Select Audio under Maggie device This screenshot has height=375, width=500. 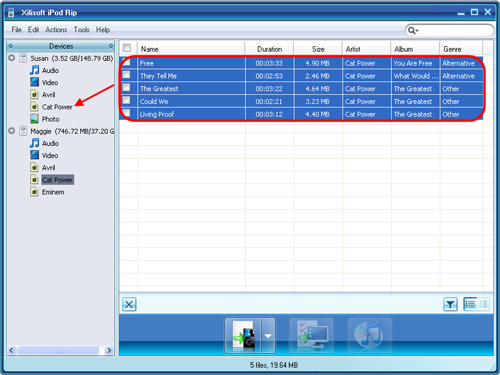(x=50, y=143)
